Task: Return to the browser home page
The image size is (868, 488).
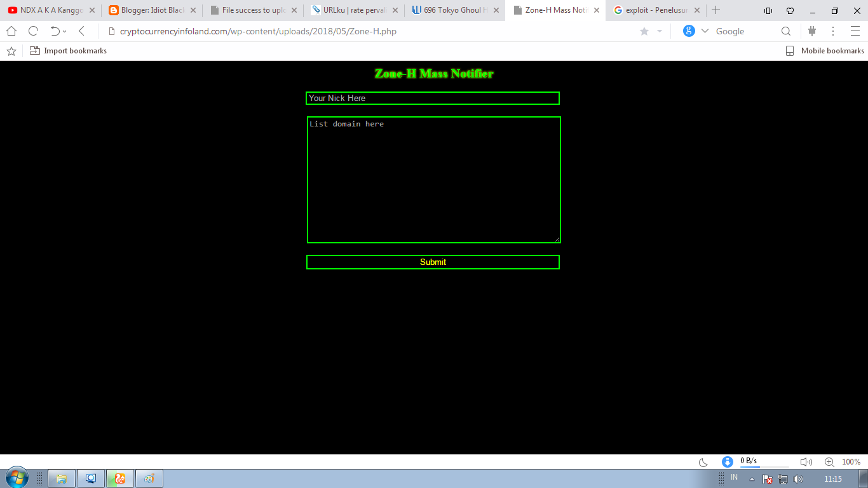Action: click(10, 30)
